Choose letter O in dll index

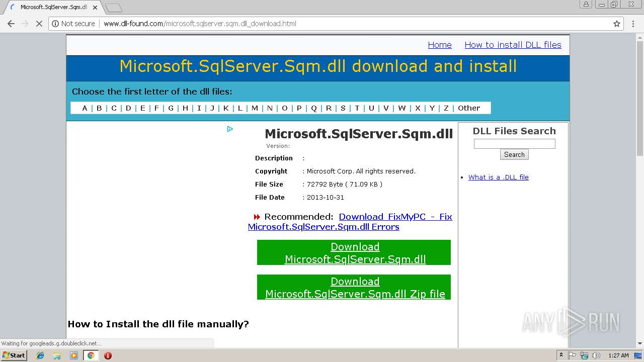284,108
